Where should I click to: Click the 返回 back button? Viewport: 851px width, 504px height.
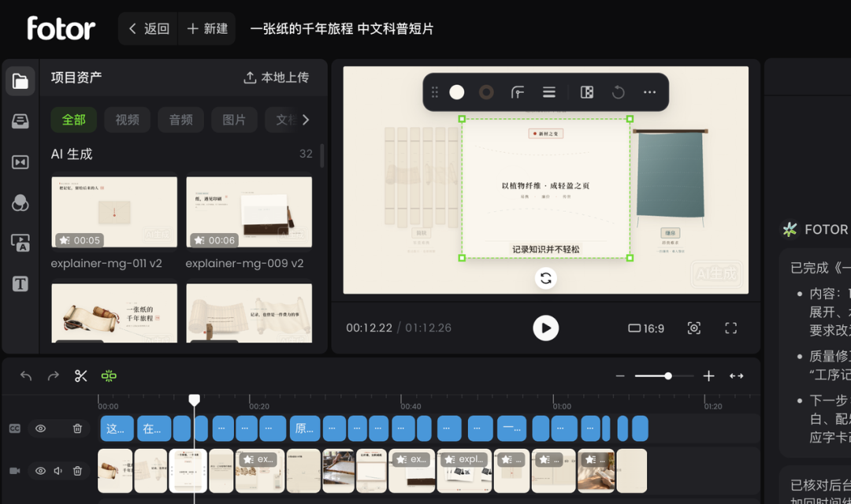(x=149, y=29)
